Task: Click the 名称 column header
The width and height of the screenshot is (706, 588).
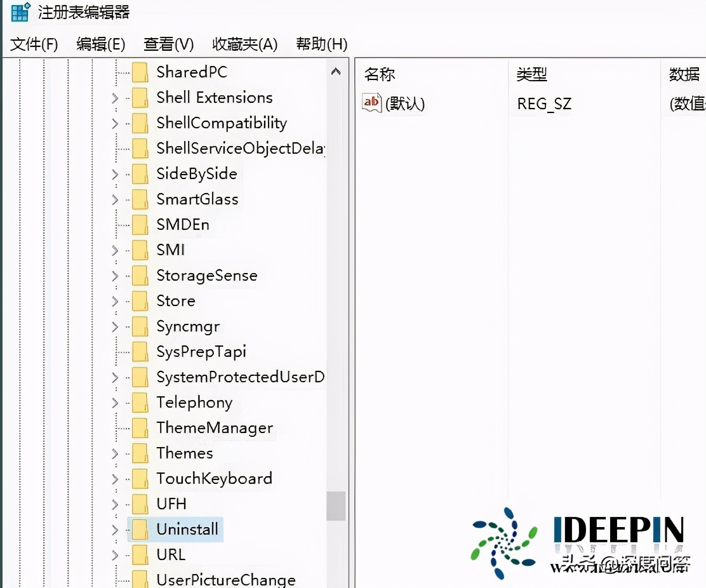Action: [379, 74]
